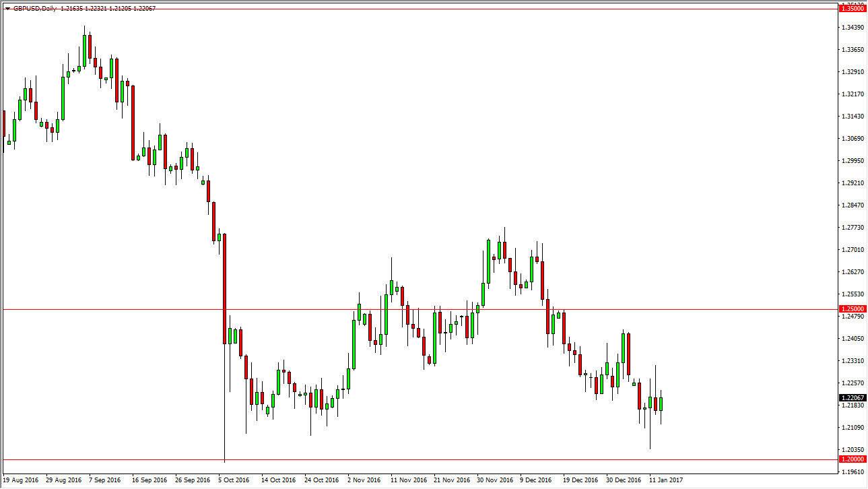Click the GBPUSD,Daily chart title

pos(35,8)
